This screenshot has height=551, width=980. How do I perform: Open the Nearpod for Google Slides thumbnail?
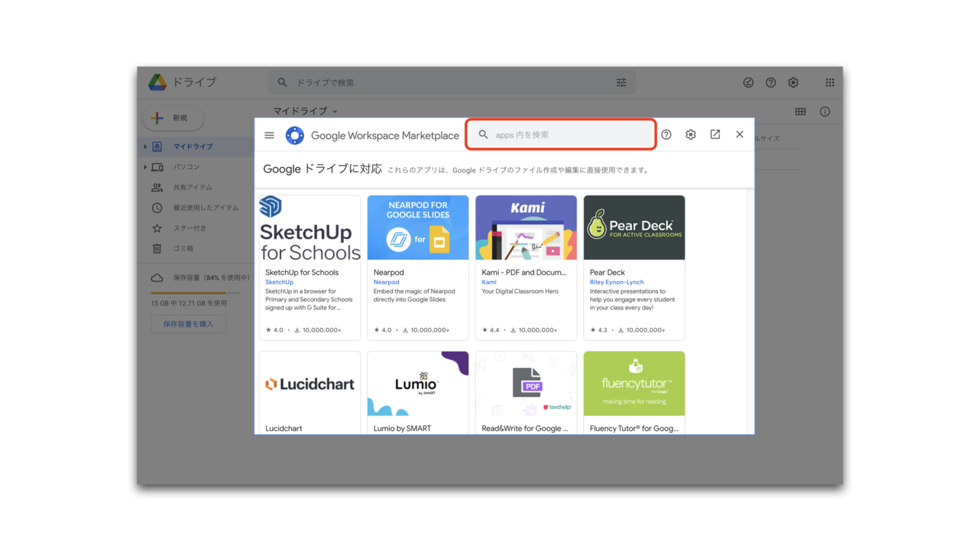[418, 228]
